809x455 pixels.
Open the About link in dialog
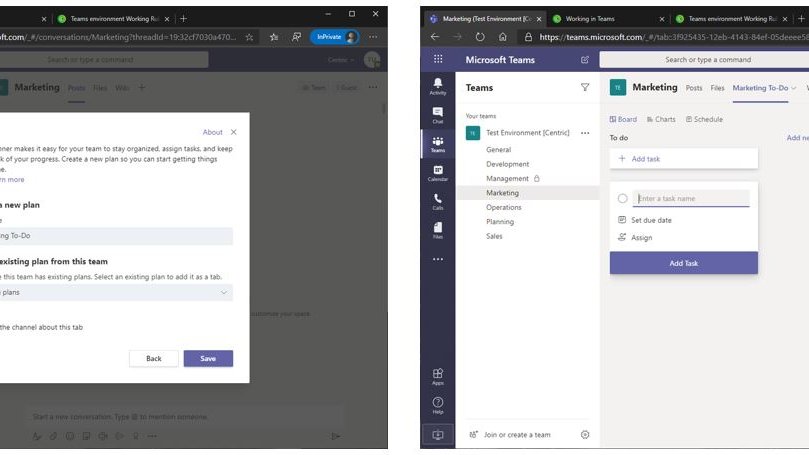(212, 132)
